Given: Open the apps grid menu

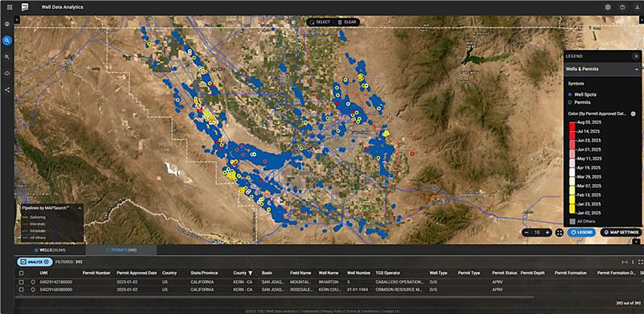Looking at the screenshot, I should pos(10,7).
